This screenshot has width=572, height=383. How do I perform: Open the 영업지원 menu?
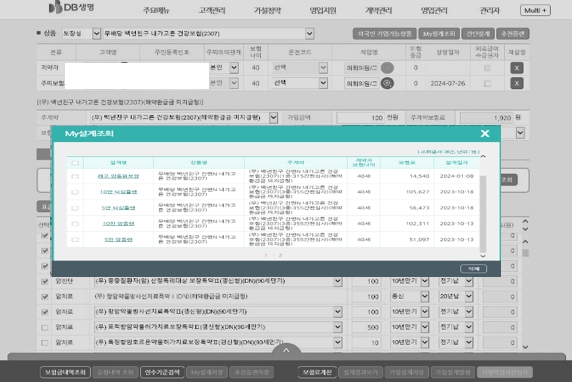(323, 10)
